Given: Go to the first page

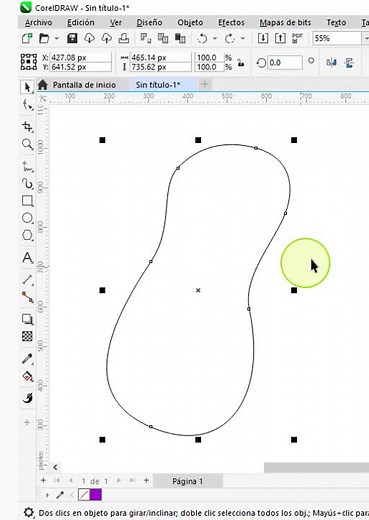Looking at the screenshot, I should coord(57,481).
